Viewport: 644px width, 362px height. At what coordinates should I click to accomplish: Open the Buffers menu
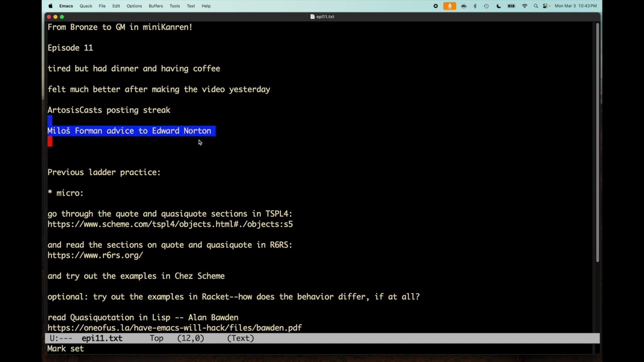[156, 6]
